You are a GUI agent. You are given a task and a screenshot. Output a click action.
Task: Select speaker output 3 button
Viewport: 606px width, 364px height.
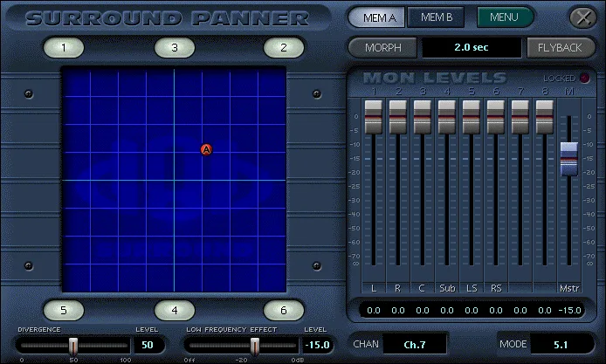point(175,47)
